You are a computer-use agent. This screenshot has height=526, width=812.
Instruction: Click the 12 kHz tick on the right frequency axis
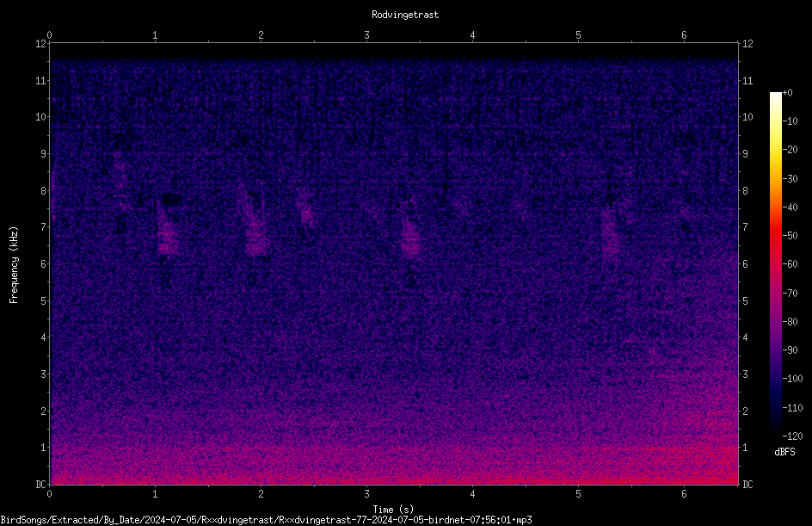(x=747, y=44)
